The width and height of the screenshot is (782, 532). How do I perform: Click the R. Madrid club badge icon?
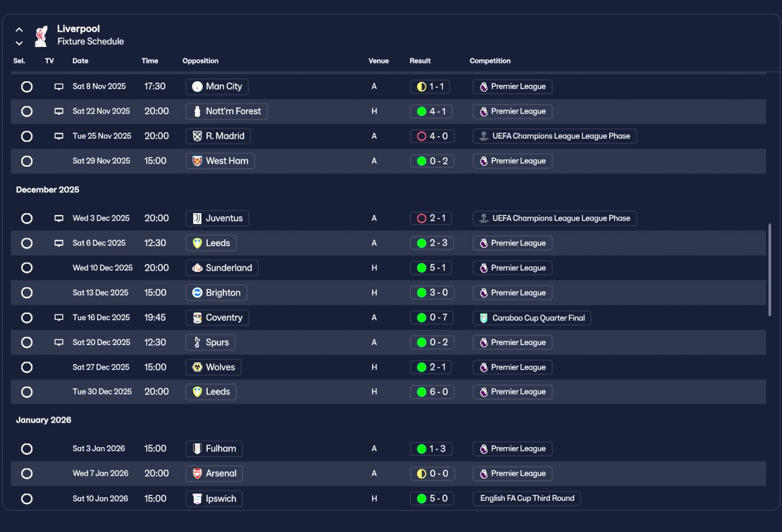click(x=197, y=136)
